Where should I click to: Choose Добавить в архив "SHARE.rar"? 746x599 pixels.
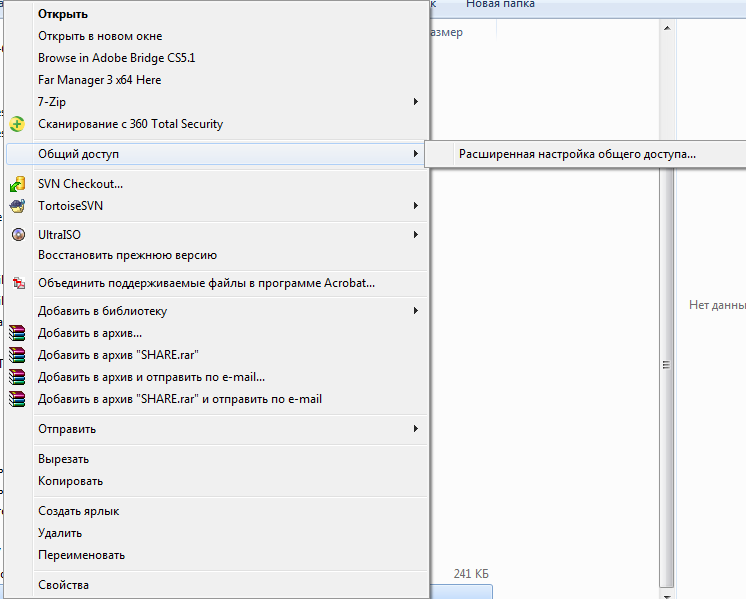216,355
